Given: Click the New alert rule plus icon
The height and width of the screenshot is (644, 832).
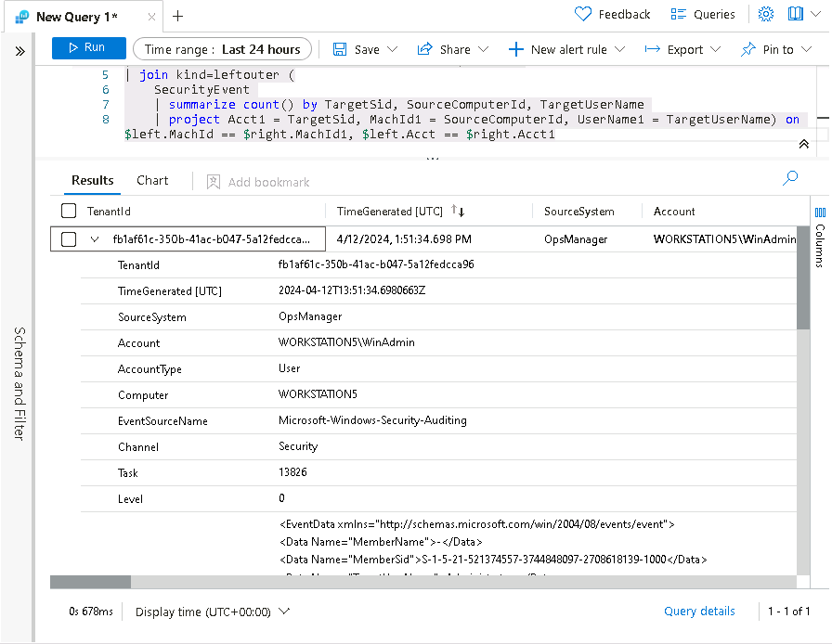Looking at the screenshot, I should click(x=515, y=49).
